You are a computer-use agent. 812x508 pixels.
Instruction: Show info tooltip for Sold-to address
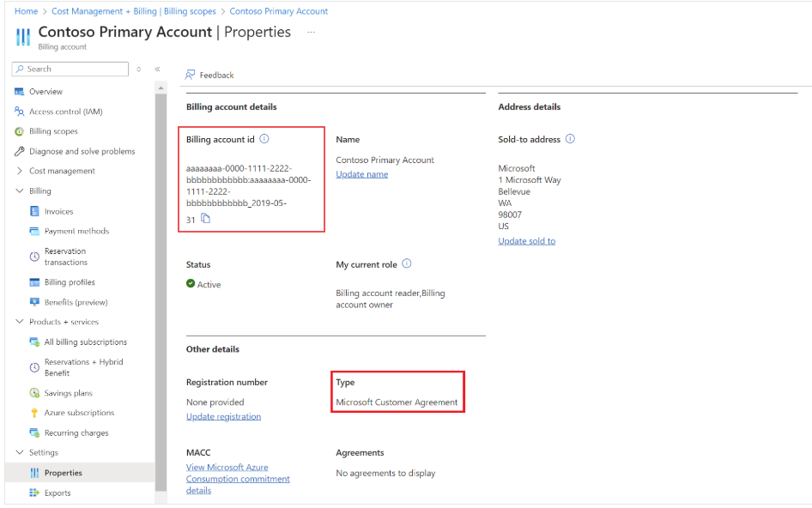570,139
